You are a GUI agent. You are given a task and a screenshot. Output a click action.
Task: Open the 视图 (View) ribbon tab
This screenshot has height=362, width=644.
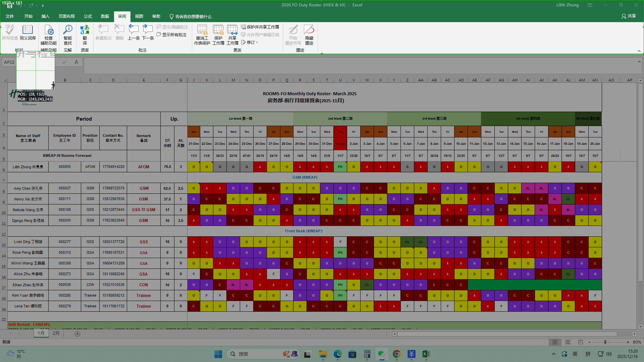pyautogui.click(x=139, y=16)
